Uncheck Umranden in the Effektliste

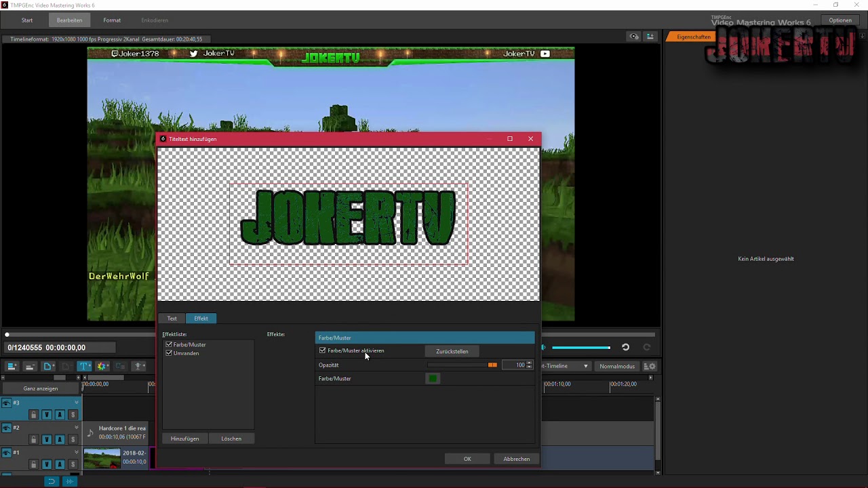tap(169, 353)
